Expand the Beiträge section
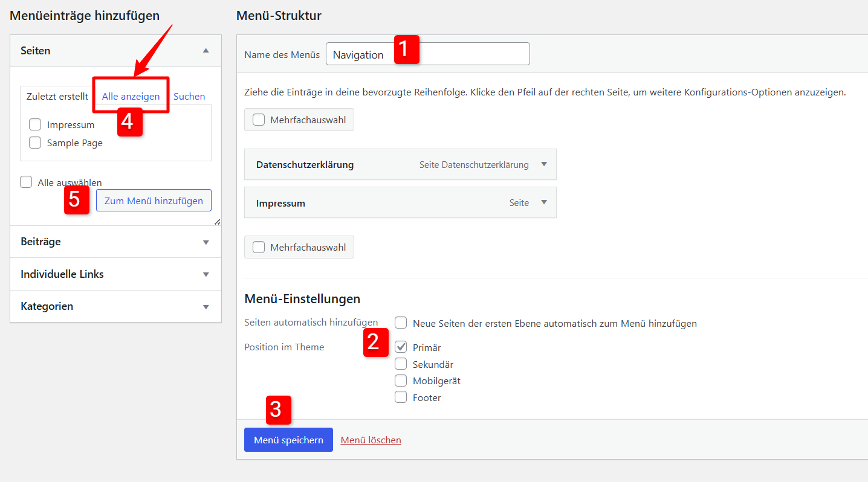Image resolution: width=868 pixels, height=482 pixels. pyautogui.click(x=206, y=242)
